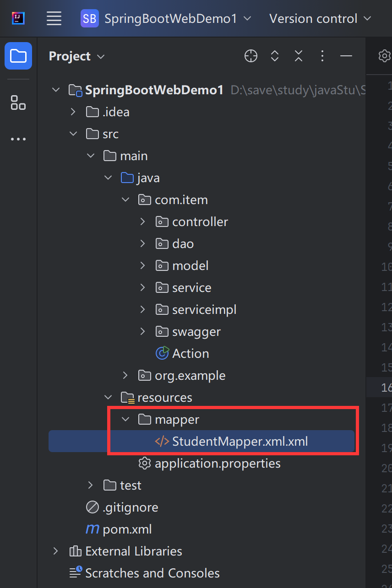Select the application.properties file
The width and height of the screenshot is (392, 588).
click(x=218, y=464)
